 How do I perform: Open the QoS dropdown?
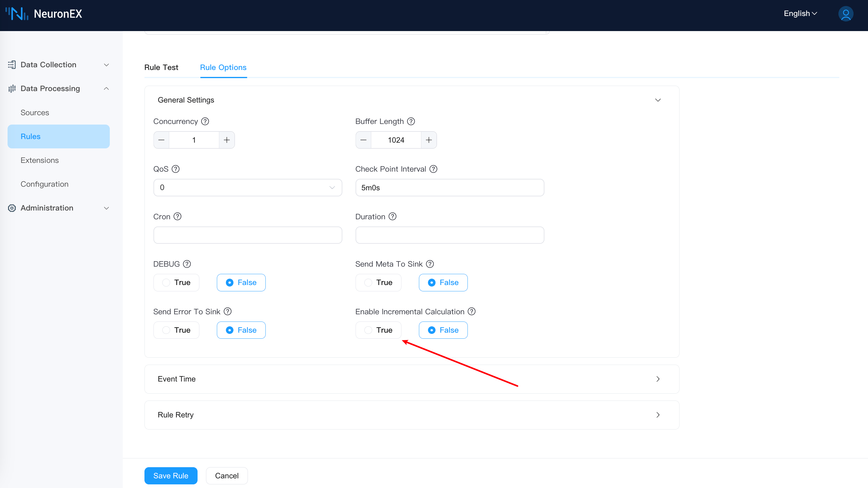click(247, 187)
